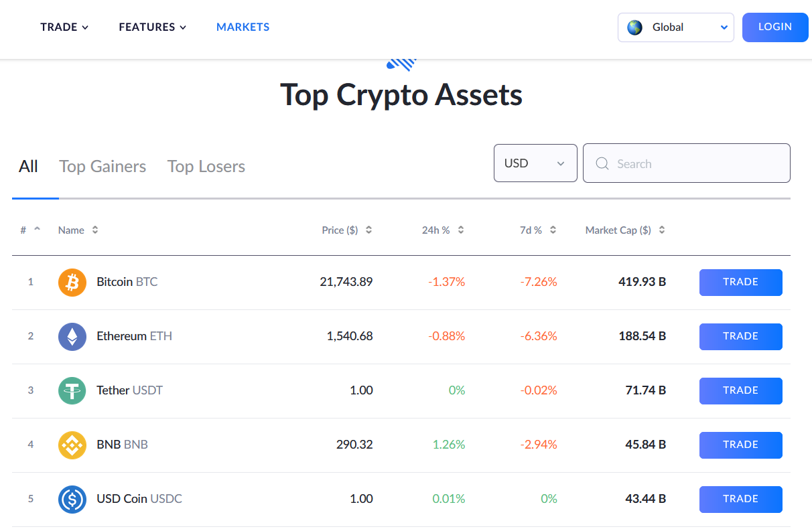Click the BNB coin icon

(x=72, y=445)
